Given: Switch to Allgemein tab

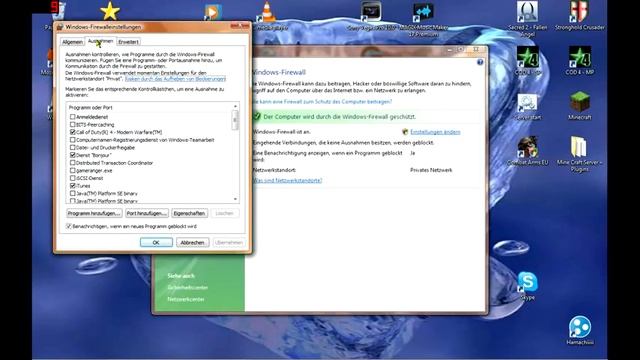Looking at the screenshot, I should pos(72,42).
